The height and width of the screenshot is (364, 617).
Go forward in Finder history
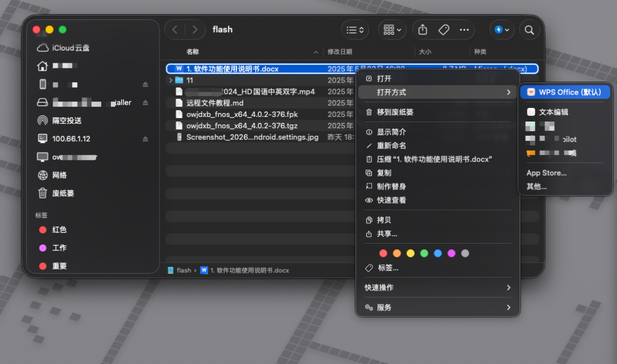tap(195, 30)
